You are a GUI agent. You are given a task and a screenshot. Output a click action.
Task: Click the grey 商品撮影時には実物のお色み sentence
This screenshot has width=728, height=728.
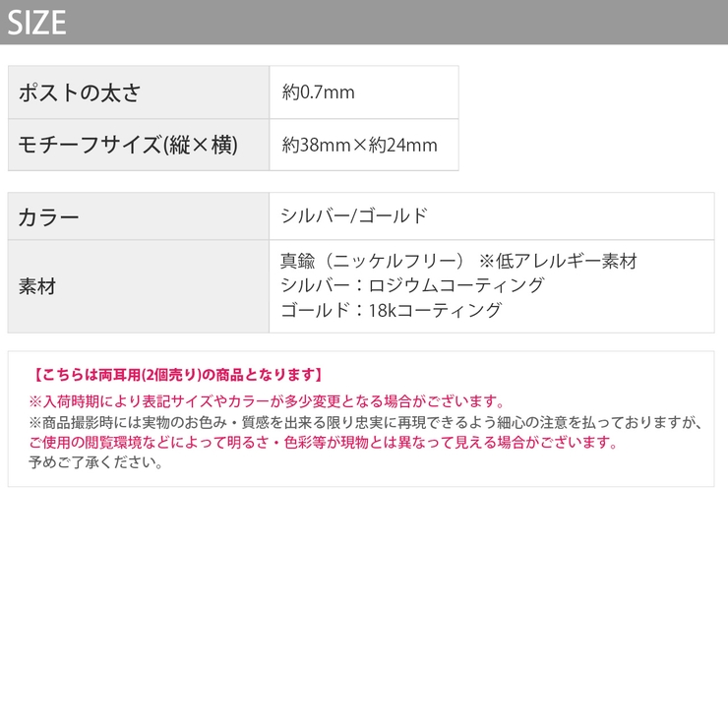click(x=365, y=422)
